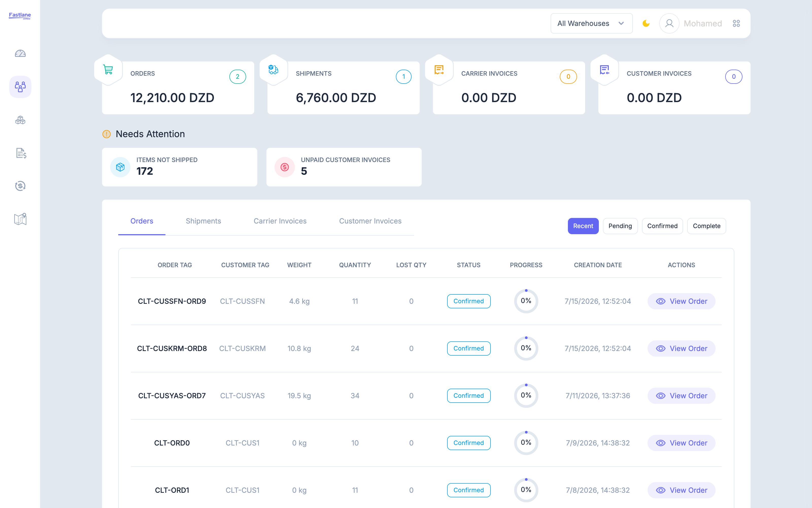This screenshot has height=508, width=812.
Task: Click the Confirmed status of CLT-CUSKRM-ORD8
Action: [469, 348]
